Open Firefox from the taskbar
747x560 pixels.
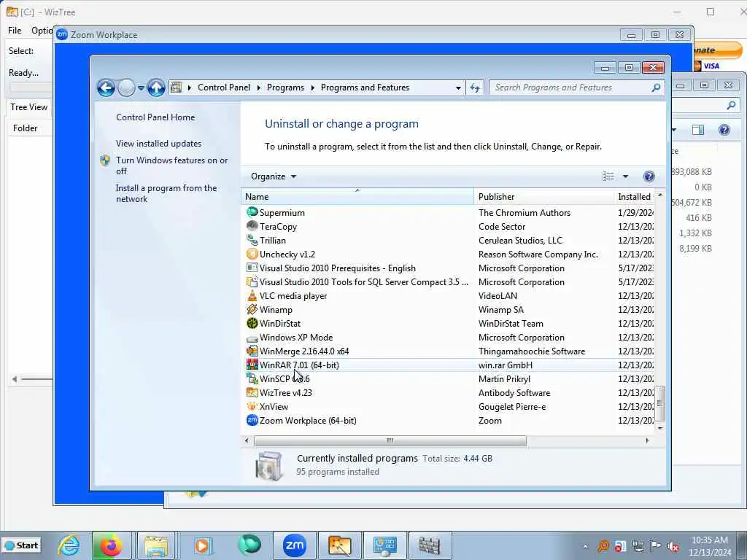(x=111, y=545)
